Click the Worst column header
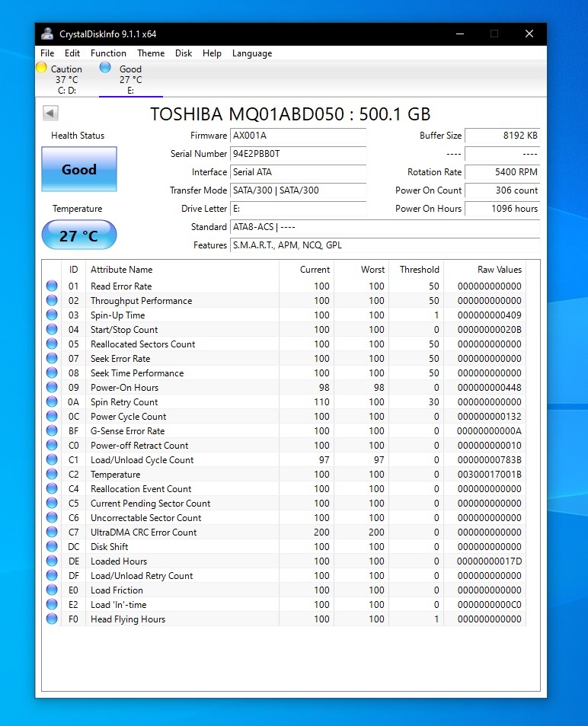The image size is (588, 726). pos(361,270)
